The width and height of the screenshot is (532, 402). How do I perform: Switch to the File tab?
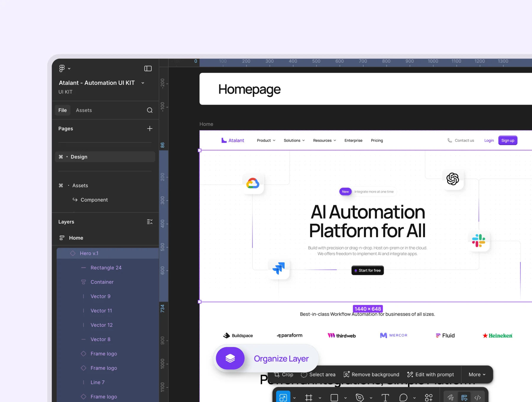pos(63,110)
